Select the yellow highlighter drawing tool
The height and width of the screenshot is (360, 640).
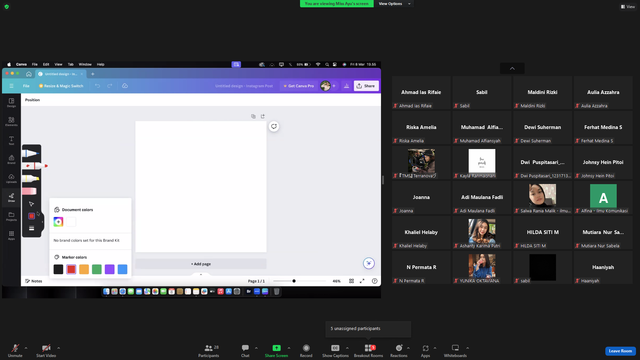coord(31,179)
